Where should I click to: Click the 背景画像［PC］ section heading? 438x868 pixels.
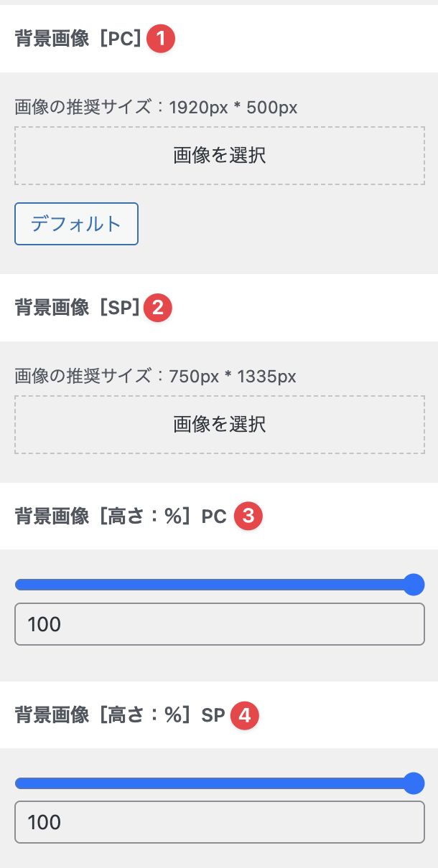tap(79, 39)
